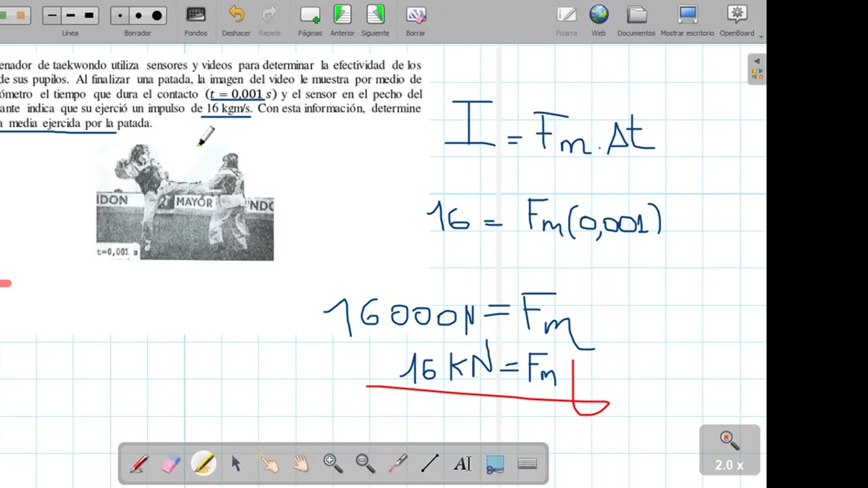Switch to Pizarra board mode
This screenshot has width=868, height=488.
(x=566, y=21)
